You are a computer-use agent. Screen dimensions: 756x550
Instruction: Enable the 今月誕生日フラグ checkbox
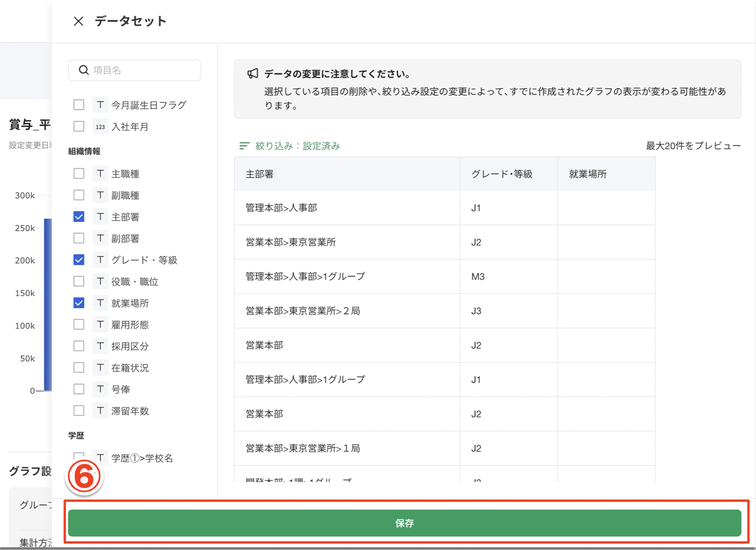pyautogui.click(x=78, y=105)
